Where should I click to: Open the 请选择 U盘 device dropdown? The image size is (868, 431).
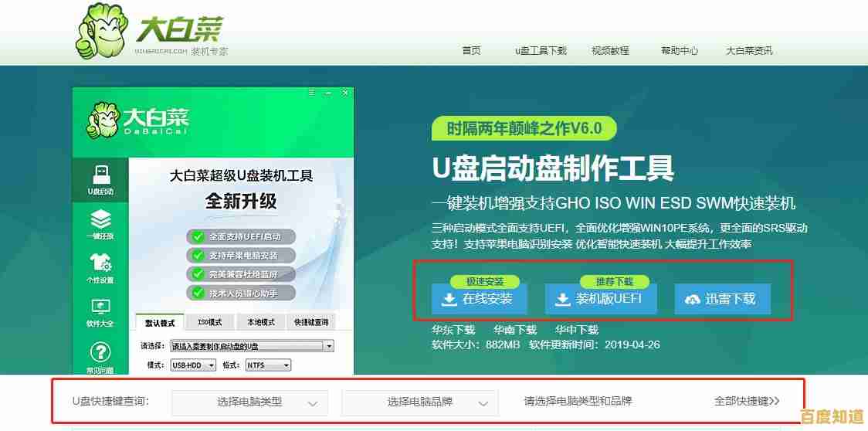[x=253, y=346]
